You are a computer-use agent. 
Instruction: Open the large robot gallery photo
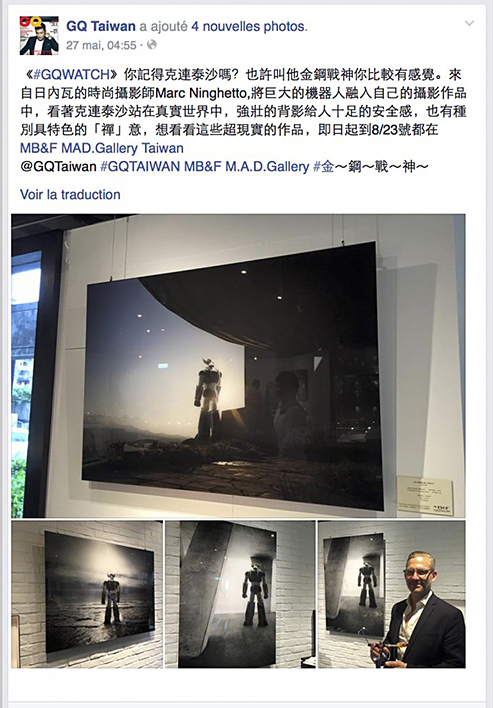coord(238,366)
